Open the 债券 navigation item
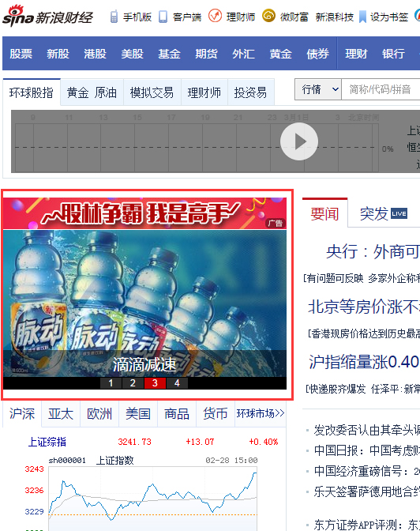Screen dimensions: 420x531 pos(318,54)
